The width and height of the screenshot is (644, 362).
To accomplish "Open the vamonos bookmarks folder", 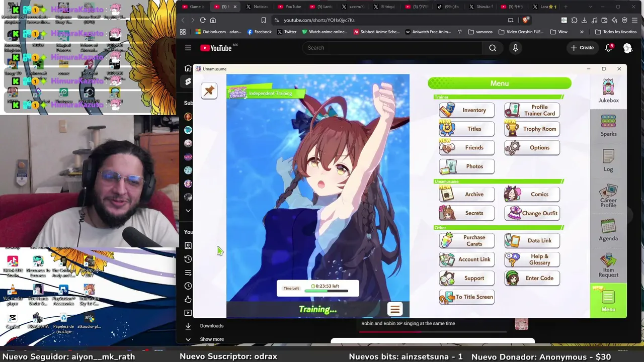I will click(x=480, y=32).
